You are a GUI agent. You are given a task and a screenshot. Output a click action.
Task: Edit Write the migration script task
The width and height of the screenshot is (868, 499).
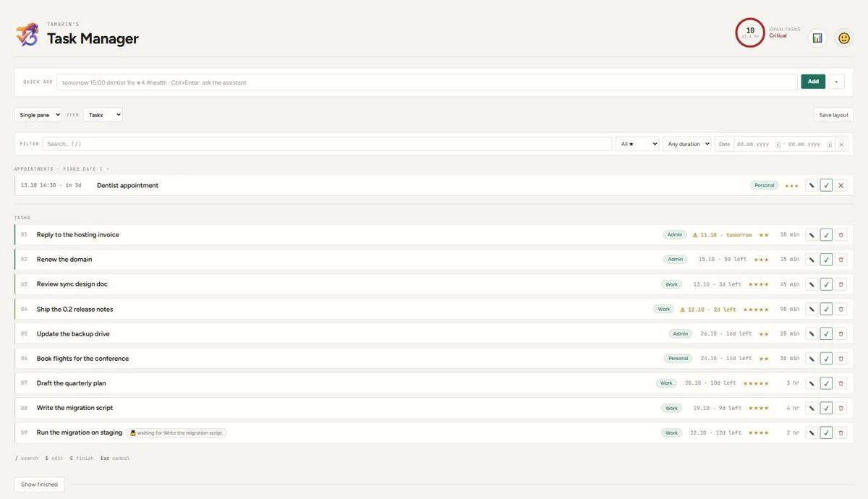point(812,408)
